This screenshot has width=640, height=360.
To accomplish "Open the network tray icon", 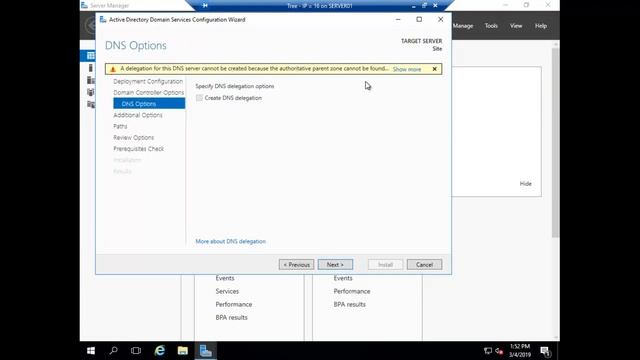I will click(488, 351).
